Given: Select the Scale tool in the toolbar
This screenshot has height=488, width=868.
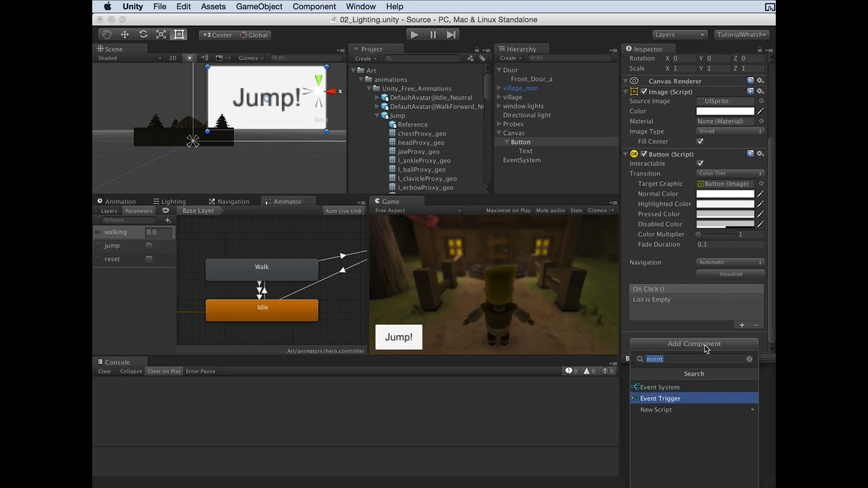Looking at the screenshot, I should (x=161, y=35).
